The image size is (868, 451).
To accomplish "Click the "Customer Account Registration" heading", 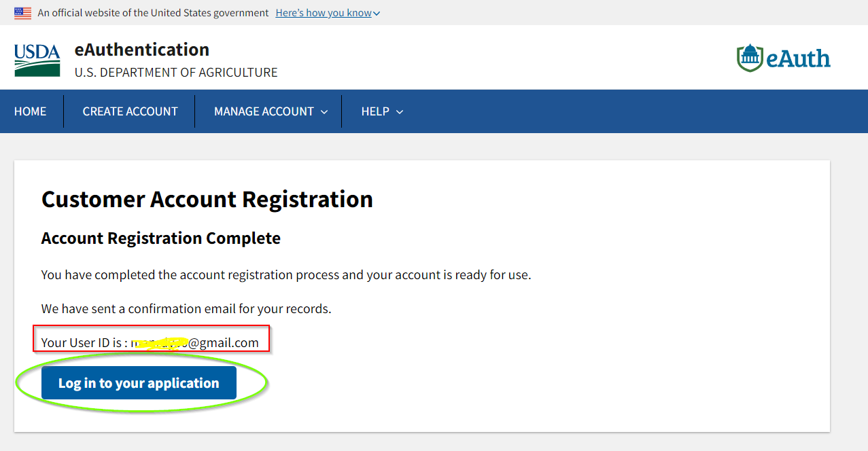I will click(207, 200).
